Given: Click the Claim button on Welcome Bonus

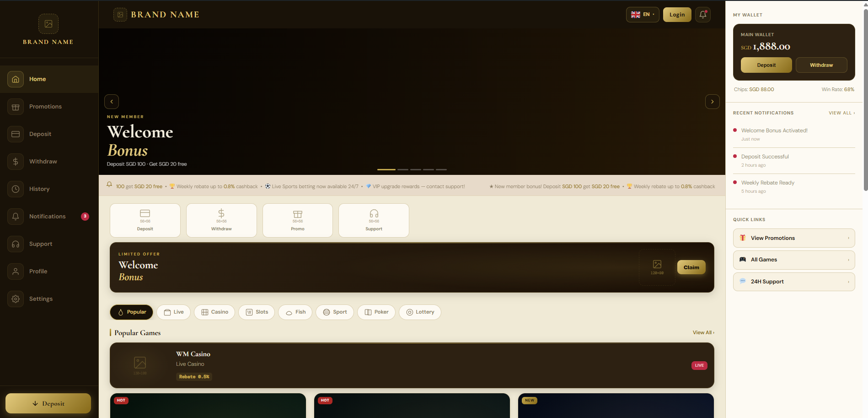Looking at the screenshot, I should coord(691,267).
